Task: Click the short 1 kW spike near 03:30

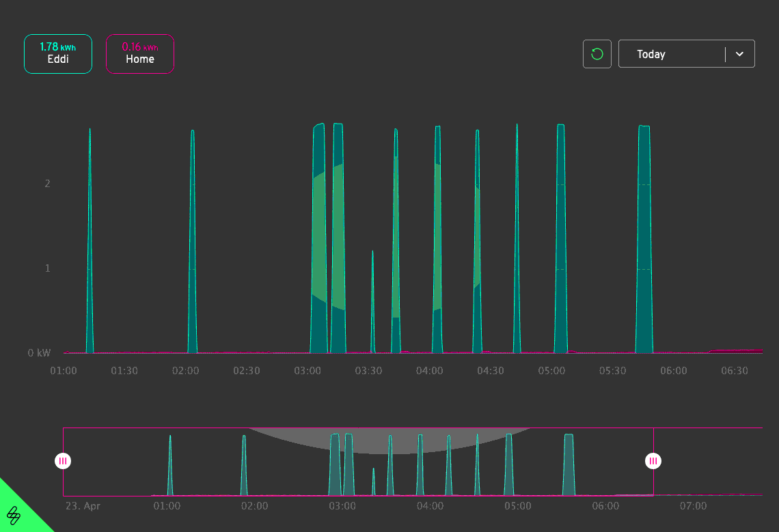Action: pos(372,307)
